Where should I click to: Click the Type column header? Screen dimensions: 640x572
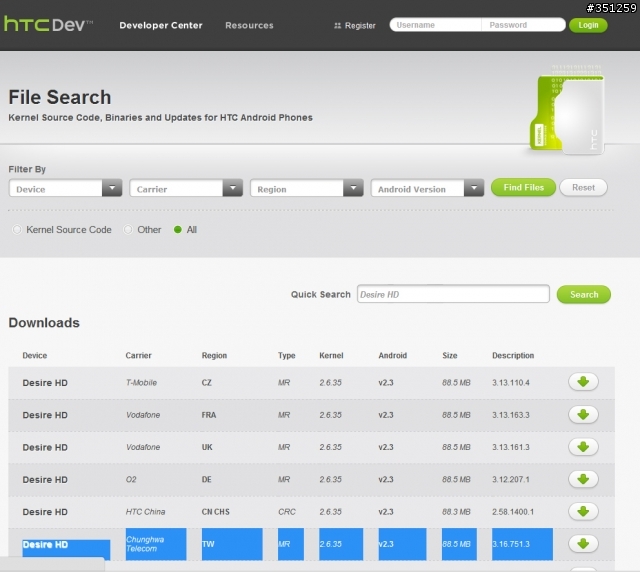pyautogui.click(x=287, y=355)
